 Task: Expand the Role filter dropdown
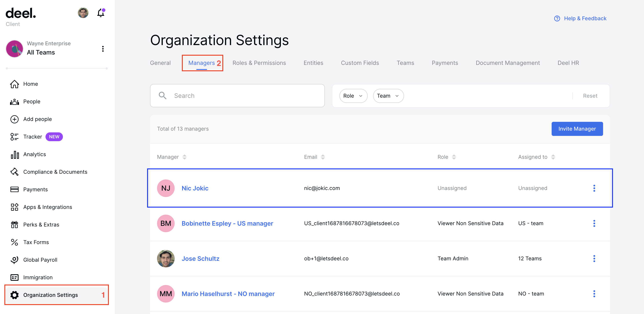click(x=353, y=96)
